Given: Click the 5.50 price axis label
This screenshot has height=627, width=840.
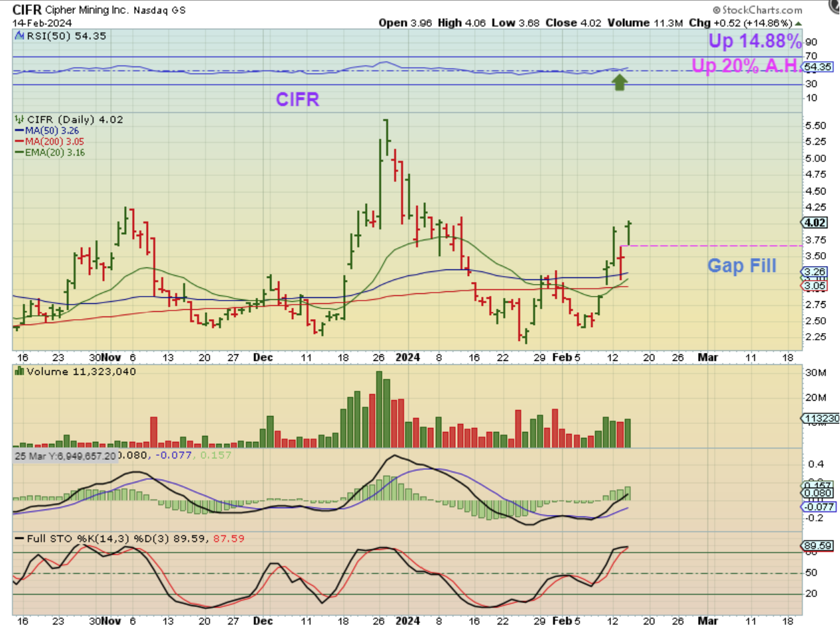Looking at the screenshot, I should (x=815, y=125).
